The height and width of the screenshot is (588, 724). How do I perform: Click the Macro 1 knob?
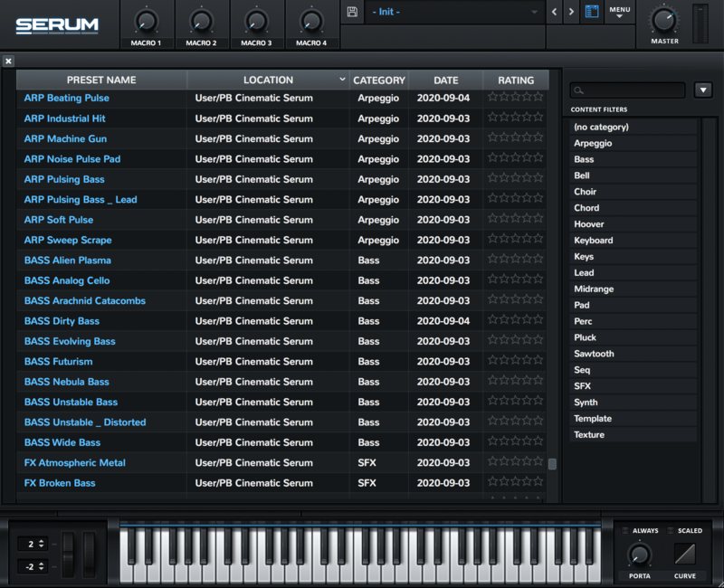[146, 21]
